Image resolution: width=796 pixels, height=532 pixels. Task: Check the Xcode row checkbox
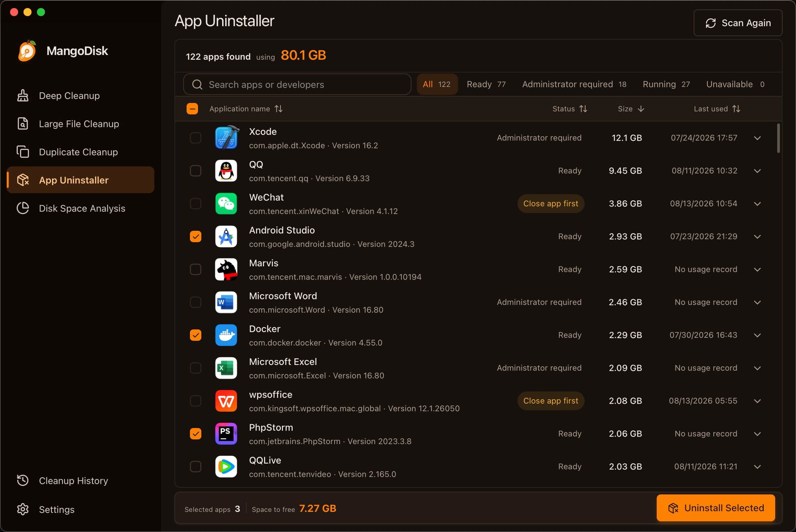tap(196, 138)
